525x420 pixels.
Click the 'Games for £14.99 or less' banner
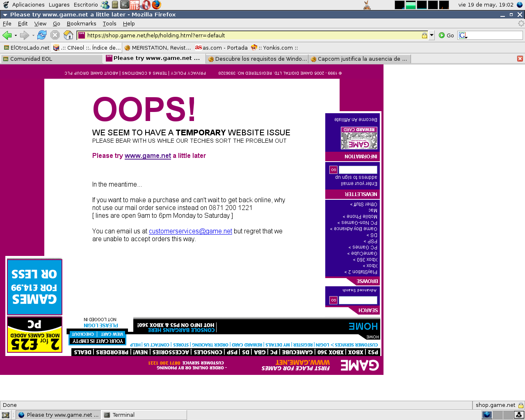point(34,287)
